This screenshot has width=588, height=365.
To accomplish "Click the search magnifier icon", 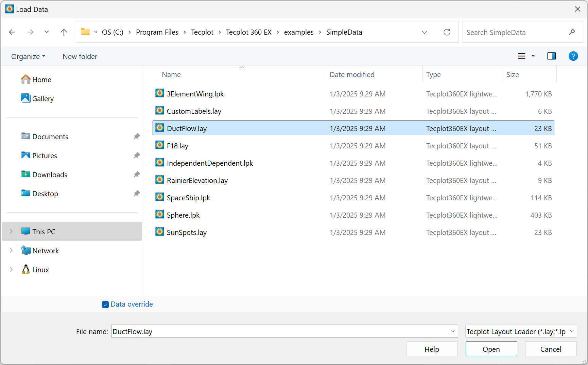I will click(x=572, y=32).
